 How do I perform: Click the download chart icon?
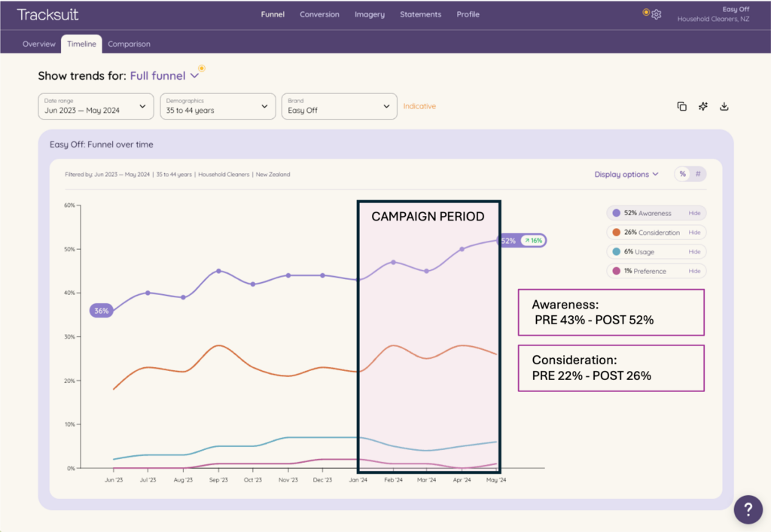[x=724, y=106]
